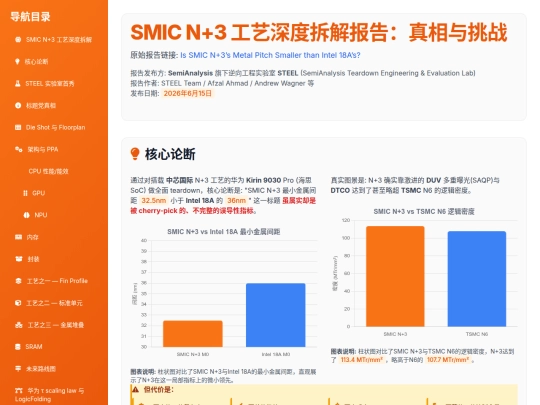The width and height of the screenshot is (540, 405).
Task: Click the gears icon beside 架构与 PPA
Action: pos(19,149)
